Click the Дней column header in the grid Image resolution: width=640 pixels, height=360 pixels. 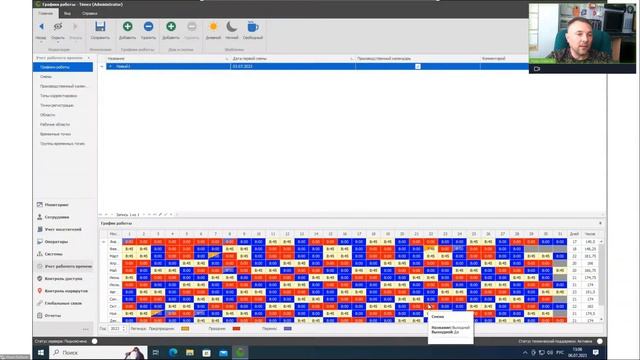pos(574,234)
